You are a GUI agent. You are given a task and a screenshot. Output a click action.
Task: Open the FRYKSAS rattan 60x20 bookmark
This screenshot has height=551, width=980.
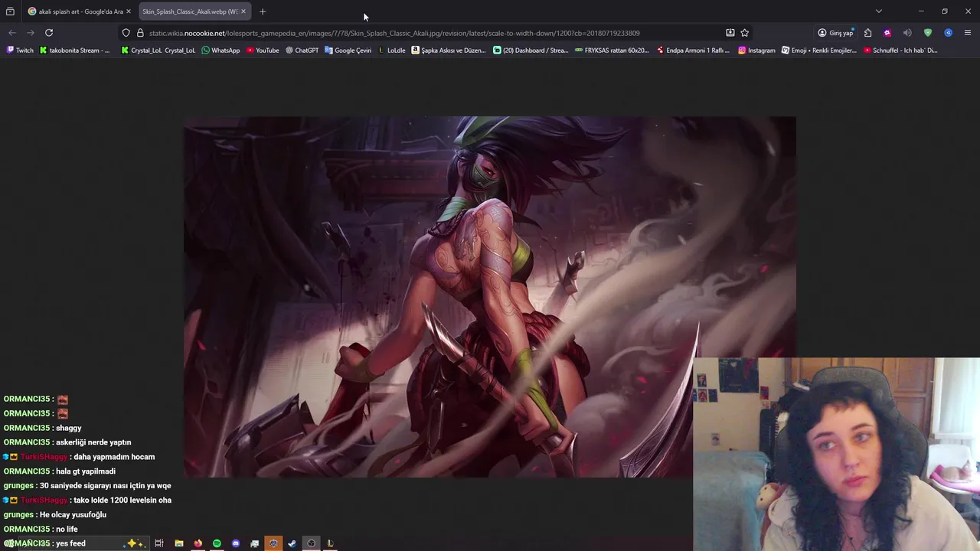(x=611, y=51)
